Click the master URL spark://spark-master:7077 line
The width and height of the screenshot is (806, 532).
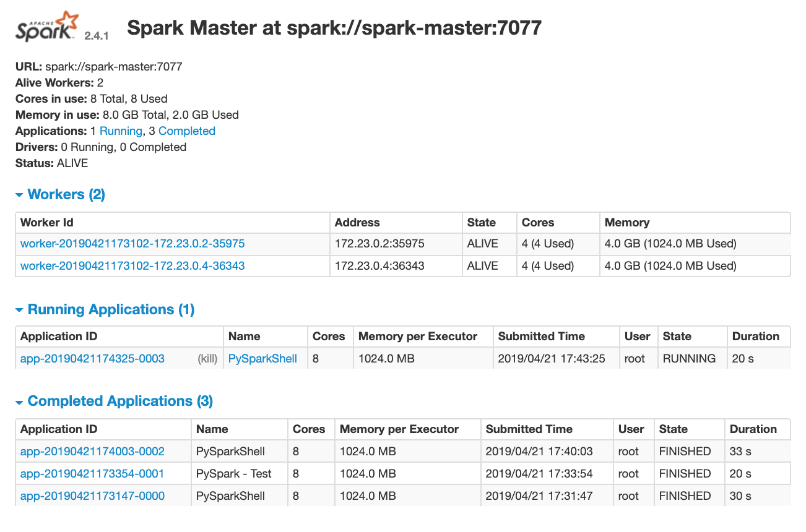point(99,67)
